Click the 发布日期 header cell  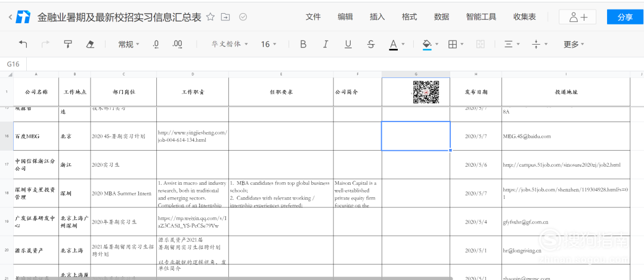point(476,92)
